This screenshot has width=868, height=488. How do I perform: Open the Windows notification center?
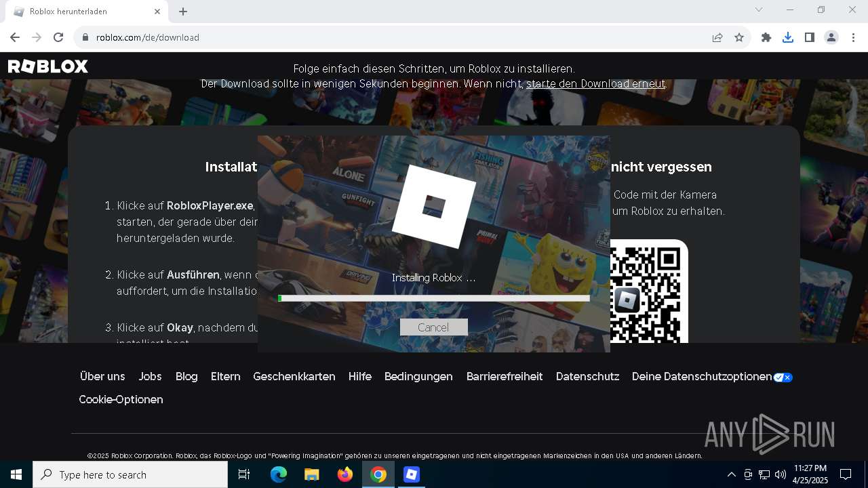pos(846,474)
